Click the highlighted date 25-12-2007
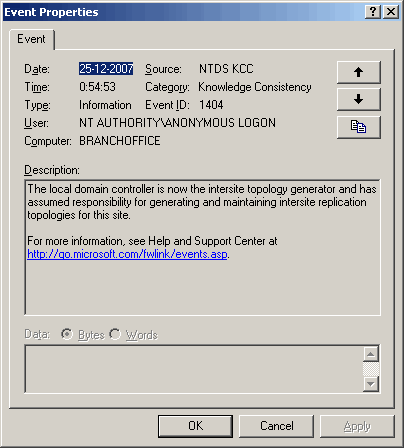404x448 pixels. pos(106,69)
